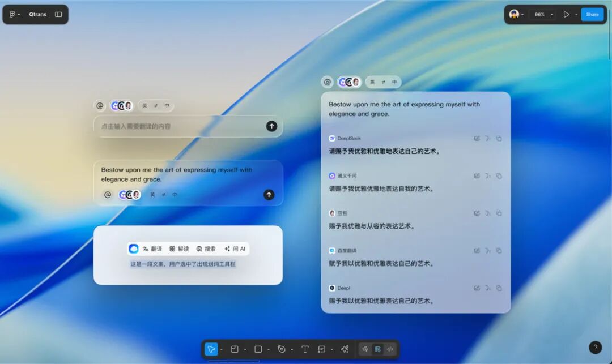Click the copy icon in the 通义千问 row

(499, 175)
